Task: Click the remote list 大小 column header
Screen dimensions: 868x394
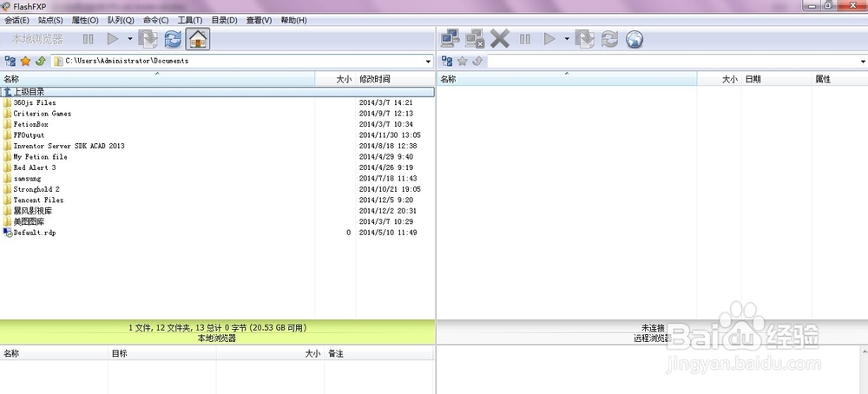Action: [719, 79]
